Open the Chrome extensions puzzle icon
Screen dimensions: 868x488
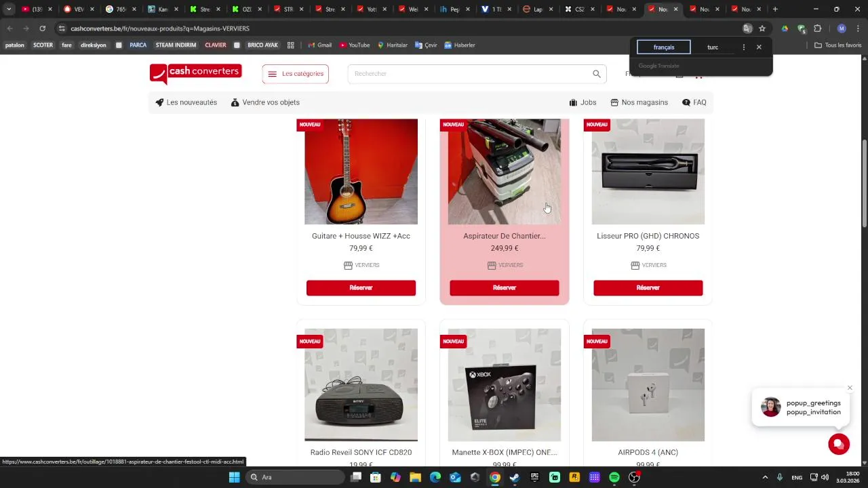817,28
